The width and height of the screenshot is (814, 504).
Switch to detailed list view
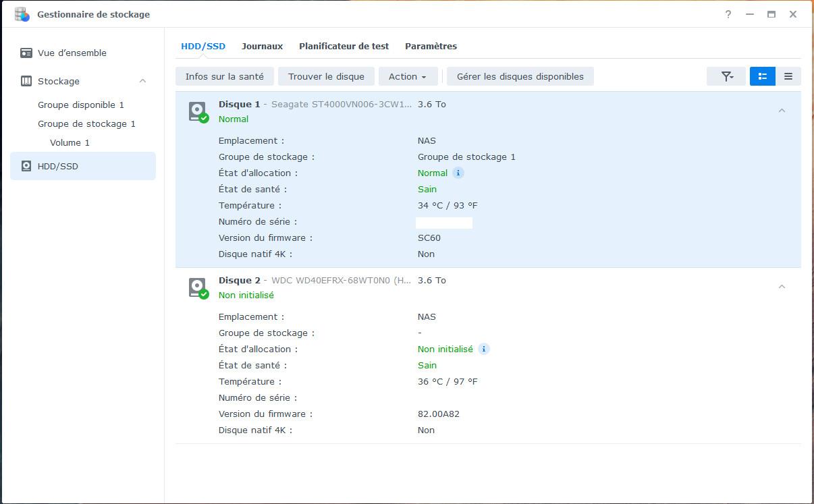[763, 76]
